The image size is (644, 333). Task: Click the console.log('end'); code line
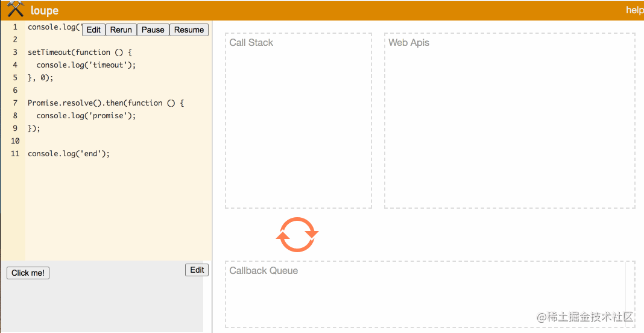click(69, 154)
